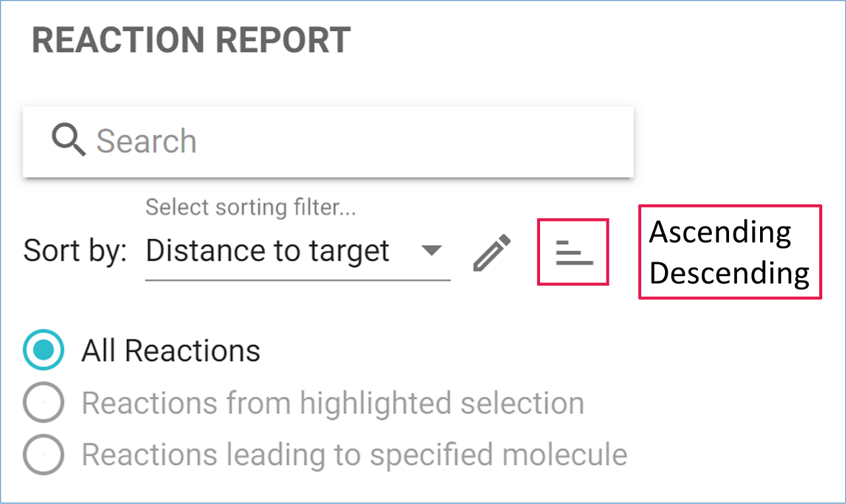846x504 pixels.
Task: Click the All Reactions label text
Action: tap(171, 350)
